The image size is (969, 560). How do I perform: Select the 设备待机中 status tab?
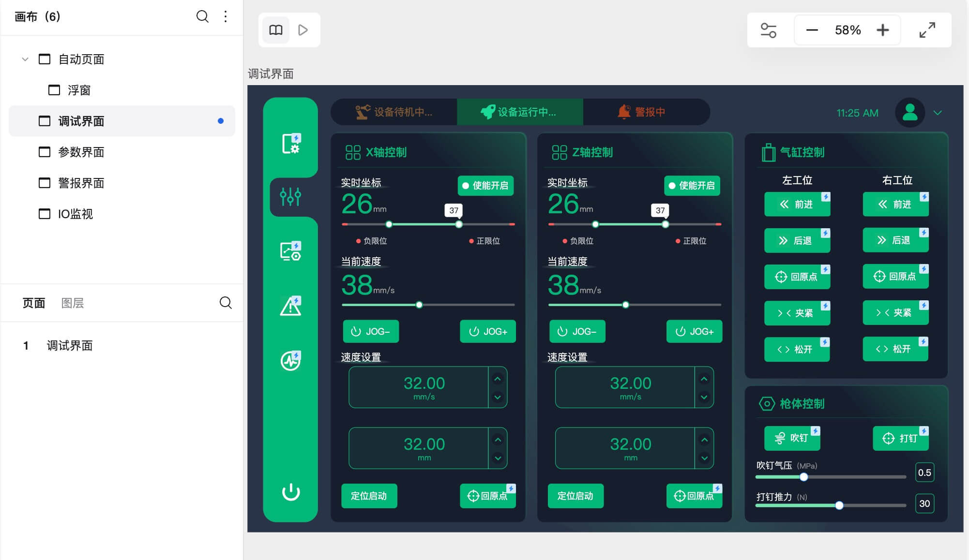click(394, 112)
